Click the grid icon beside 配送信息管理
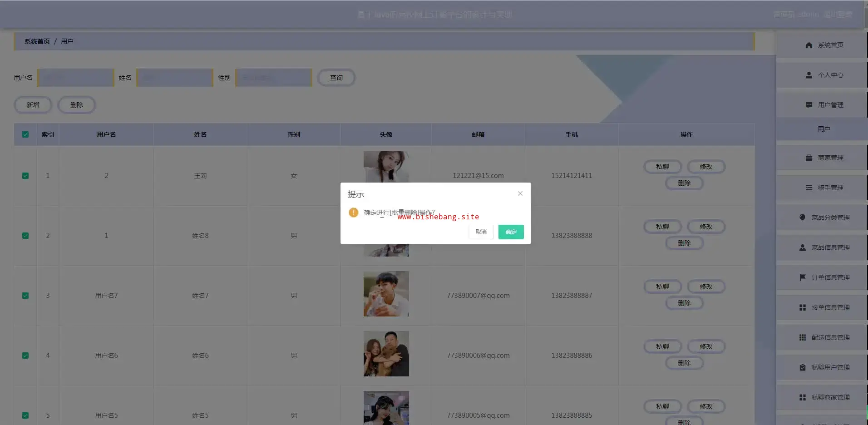Screen dimensions: 868x425 (802, 337)
